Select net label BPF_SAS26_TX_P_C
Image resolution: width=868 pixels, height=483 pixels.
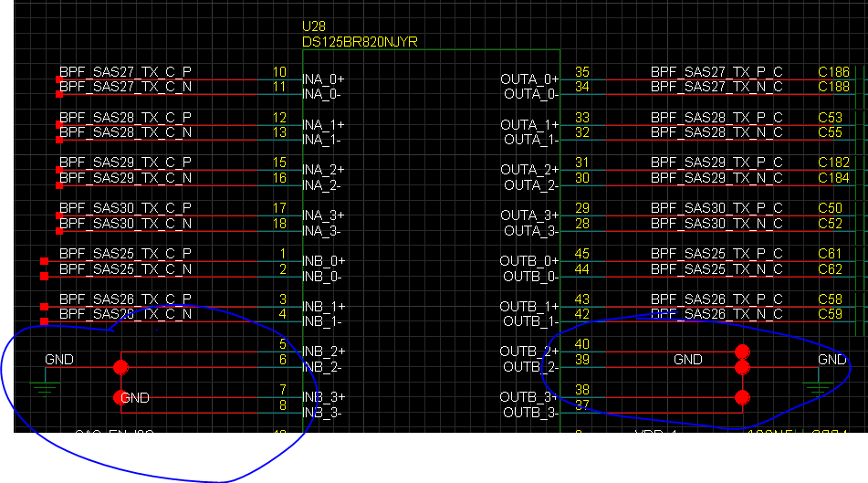pyautogui.click(x=716, y=299)
